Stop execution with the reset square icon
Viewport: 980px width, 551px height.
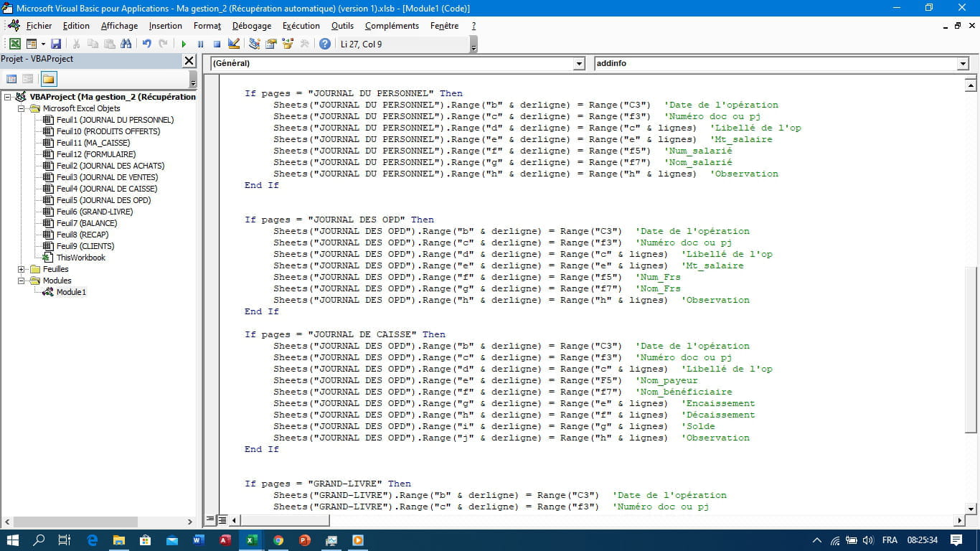[217, 44]
